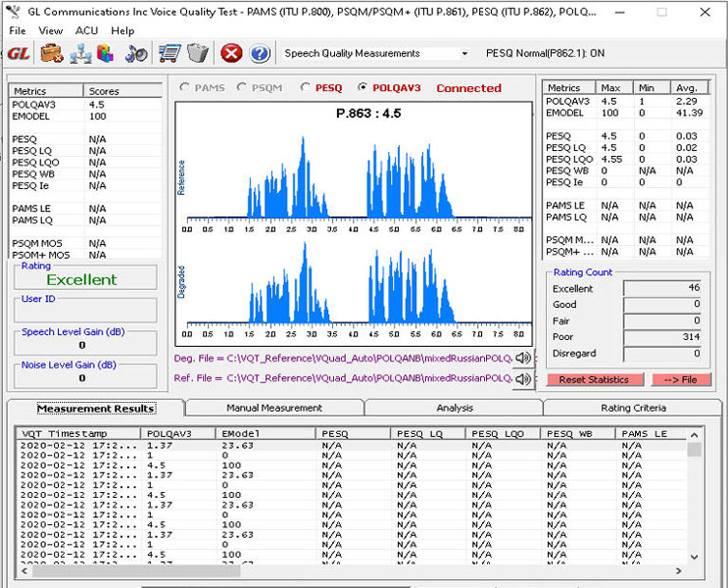Click the PESQ LQO column header in results

pyautogui.click(x=503, y=433)
